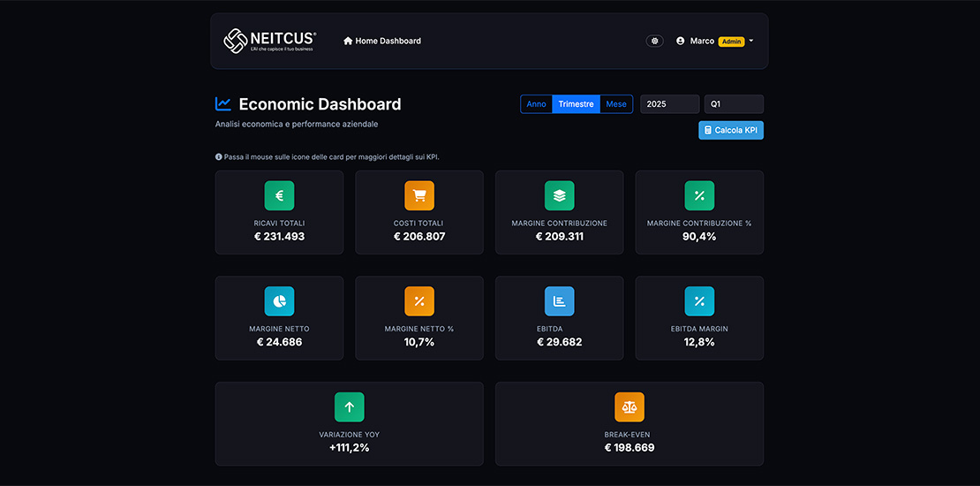Click the scale icon on Break-Even card
This screenshot has height=486, width=980.
pyautogui.click(x=629, y=407)
